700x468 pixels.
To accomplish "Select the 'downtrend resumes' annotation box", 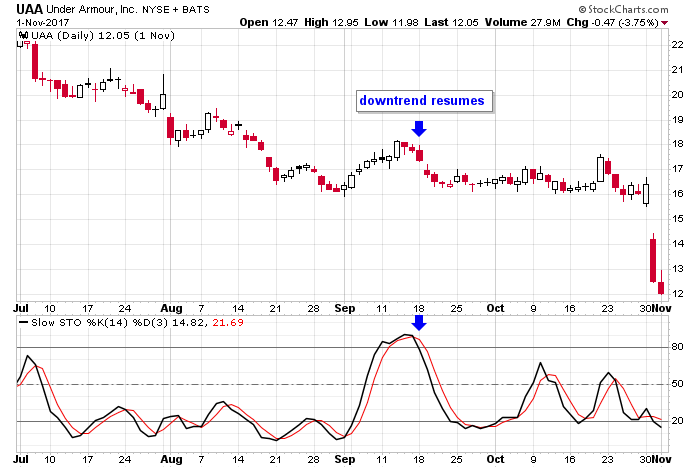I will click(422, 101).
